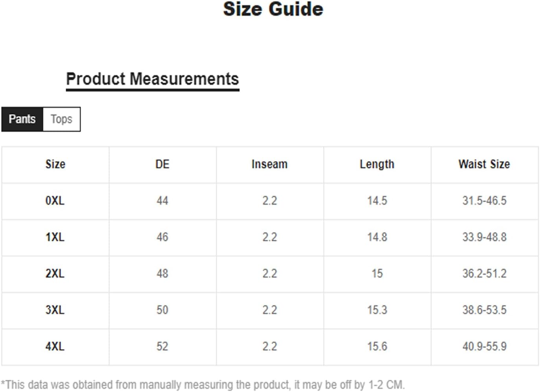540x392 pixels.
Task: Click the length value 15.6 cell
Action: 377,347
